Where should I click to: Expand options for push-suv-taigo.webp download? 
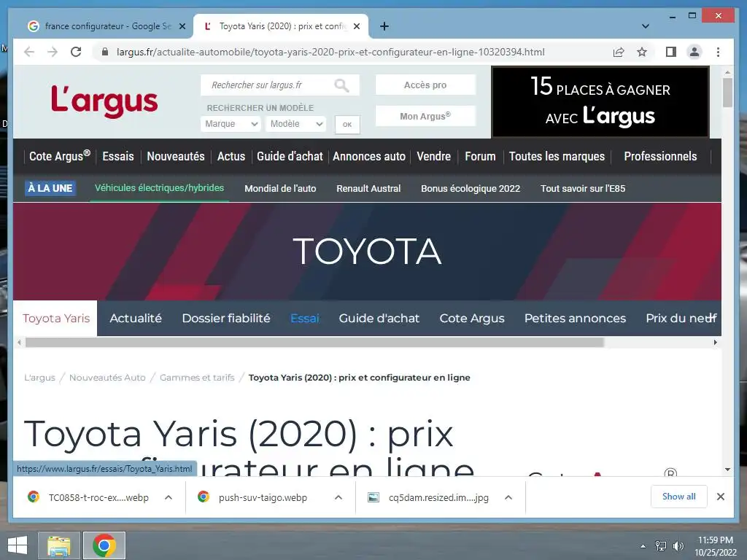(338, 497)
